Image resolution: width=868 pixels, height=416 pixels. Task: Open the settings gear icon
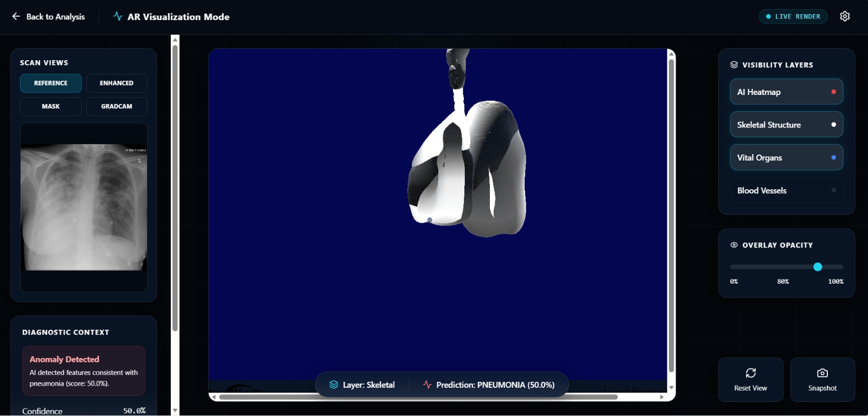(x=845, y=16)
